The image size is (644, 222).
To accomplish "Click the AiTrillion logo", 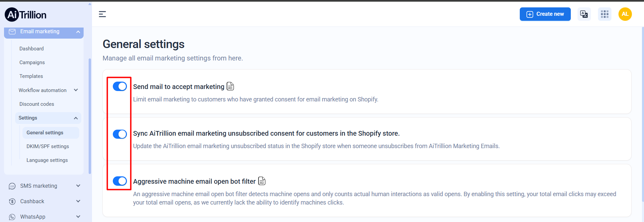I will point(26,15).
